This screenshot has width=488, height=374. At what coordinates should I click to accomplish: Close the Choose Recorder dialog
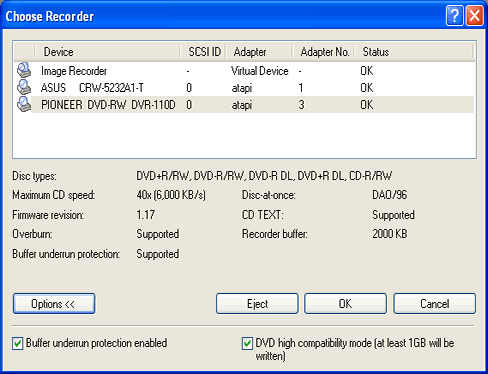tap(475, 15)
